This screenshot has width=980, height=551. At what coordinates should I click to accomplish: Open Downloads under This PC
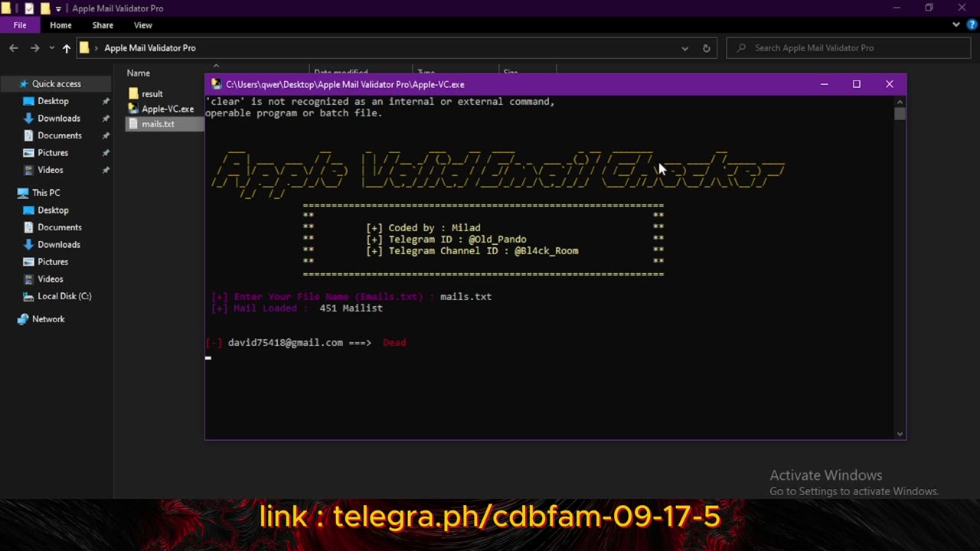(x=59, y=245)
